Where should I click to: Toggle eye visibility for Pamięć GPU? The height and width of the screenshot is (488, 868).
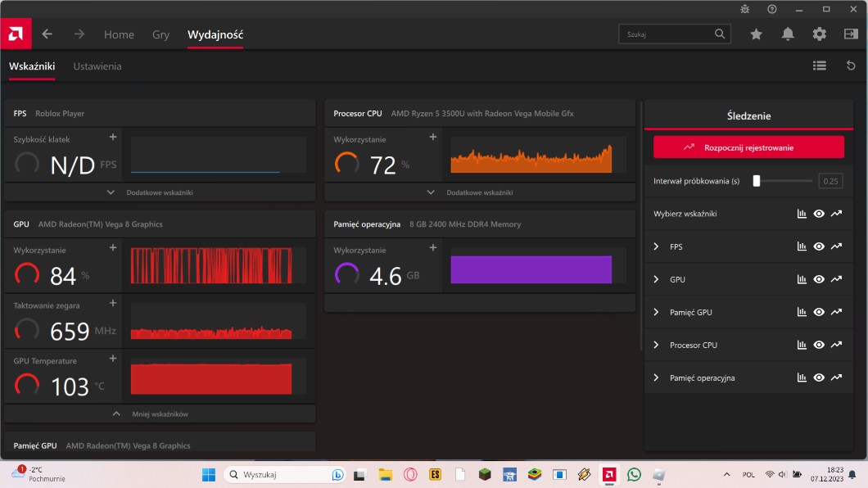pyautogui.click(x=819, y=312)
